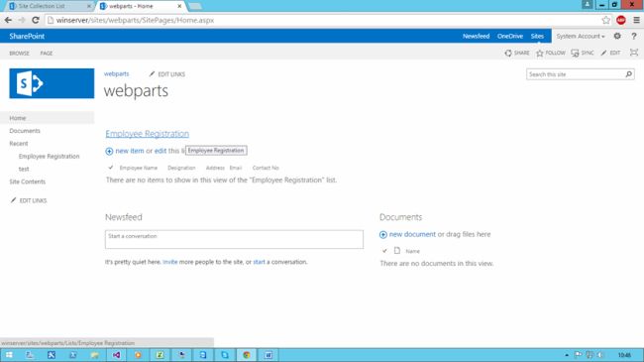The image size is (644, 362).
Task: Open the test link under Recent
Action: coord(24,169)
